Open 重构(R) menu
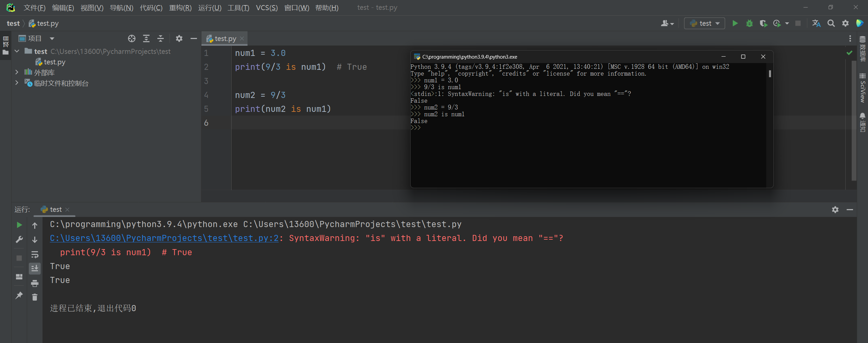Image resolution: width=868 pixels, height=343 pixels. pos(180,7)
